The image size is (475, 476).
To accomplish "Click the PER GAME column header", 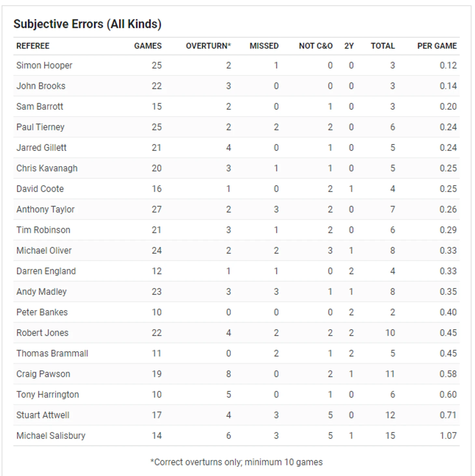I will tap(437, 46).
